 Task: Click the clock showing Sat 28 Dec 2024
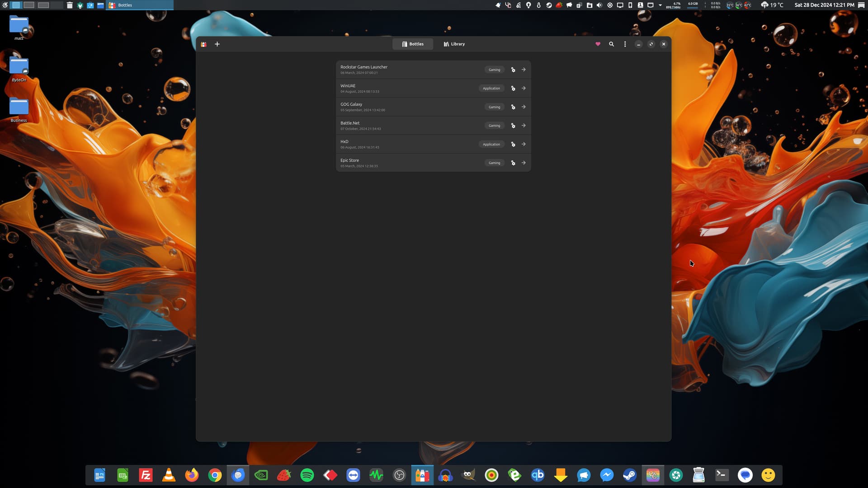(824, 5)
